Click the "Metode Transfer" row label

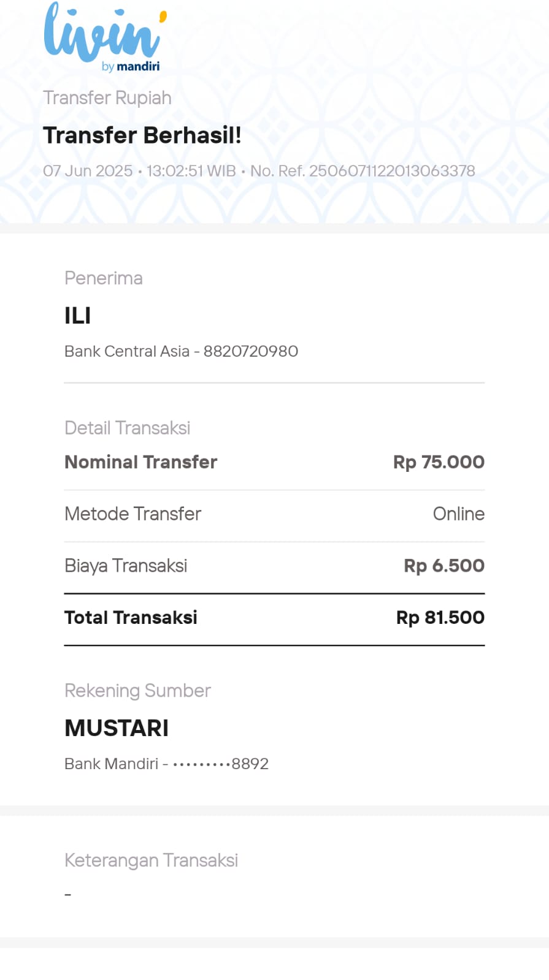point(133,514)
